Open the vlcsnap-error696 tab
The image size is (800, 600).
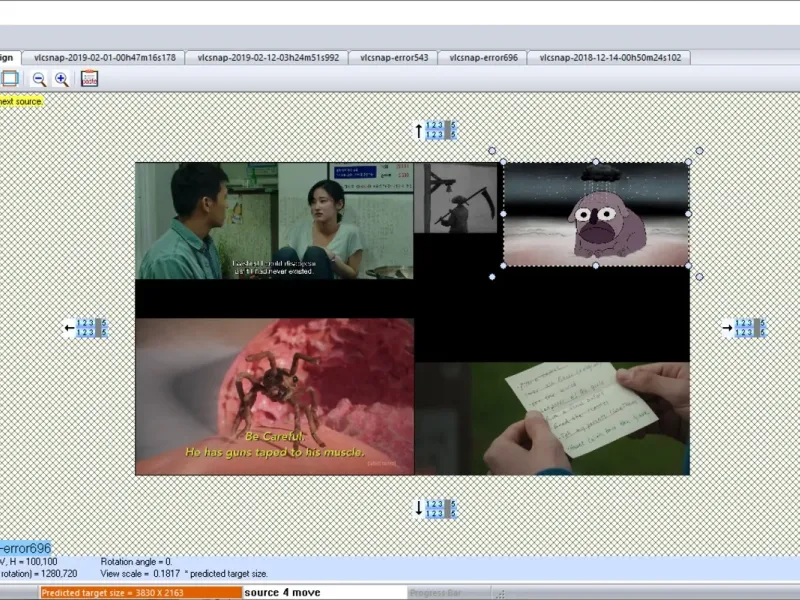pyautogui.click(x=483, y=58)
